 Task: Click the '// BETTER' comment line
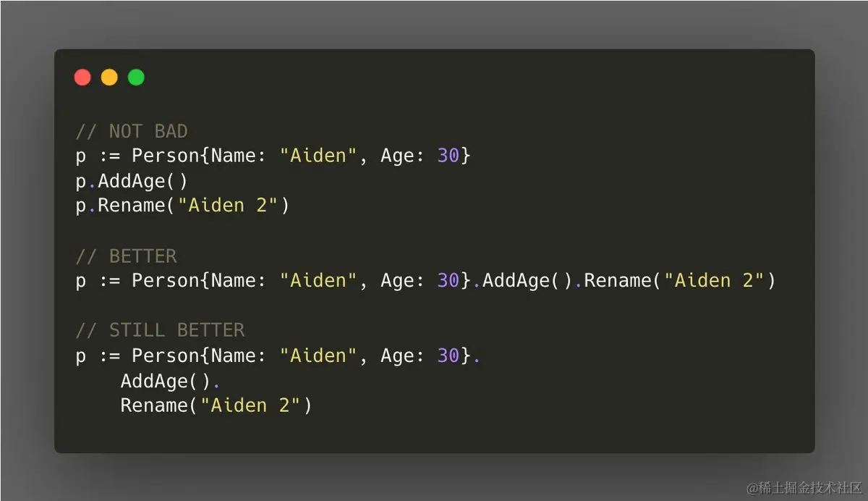coord(126,256)
